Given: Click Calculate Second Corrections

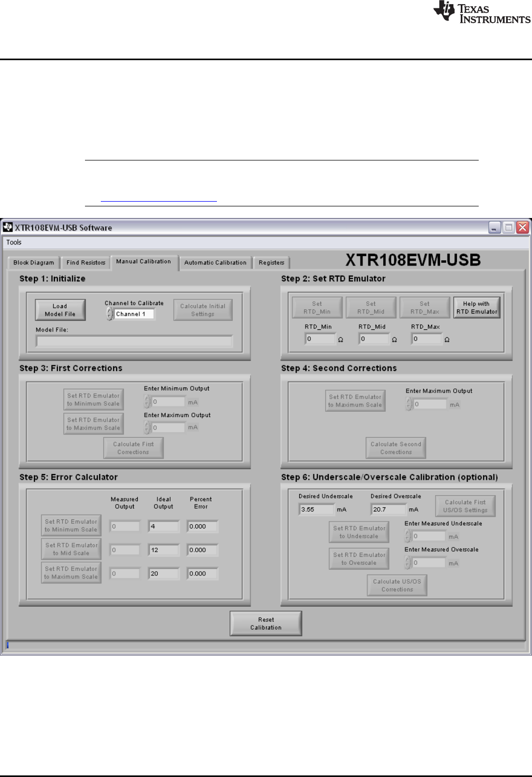Looking at the screenshot, I should coord(396,448).
